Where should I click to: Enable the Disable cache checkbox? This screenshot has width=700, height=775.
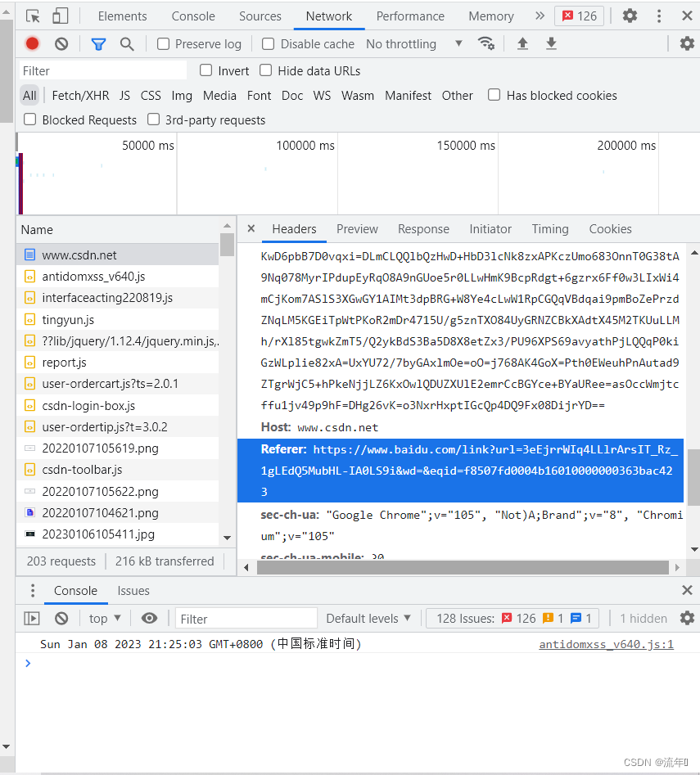tap(268, 44)
